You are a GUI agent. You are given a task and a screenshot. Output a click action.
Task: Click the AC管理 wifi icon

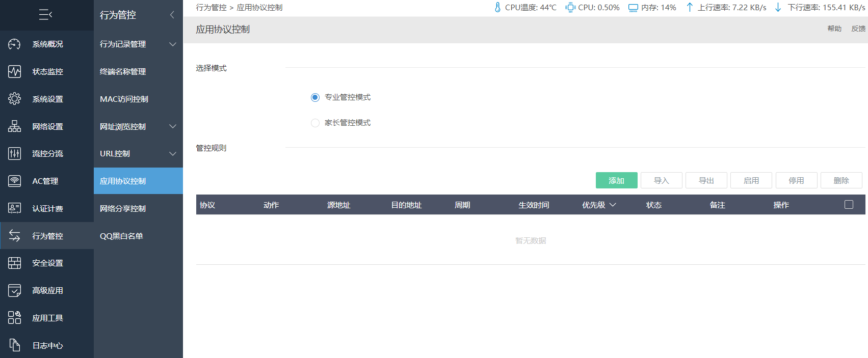tap(14, 181)
